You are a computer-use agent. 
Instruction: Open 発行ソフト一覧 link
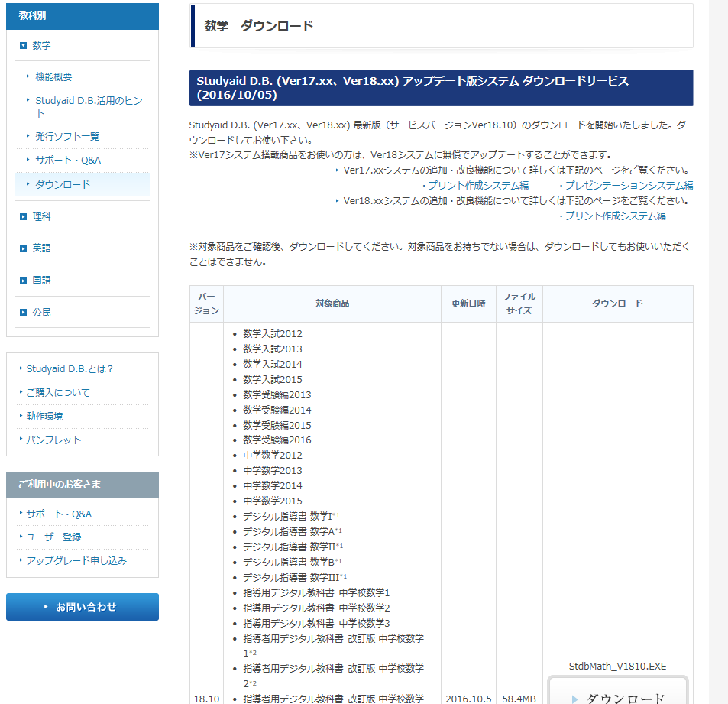[67, 137]
